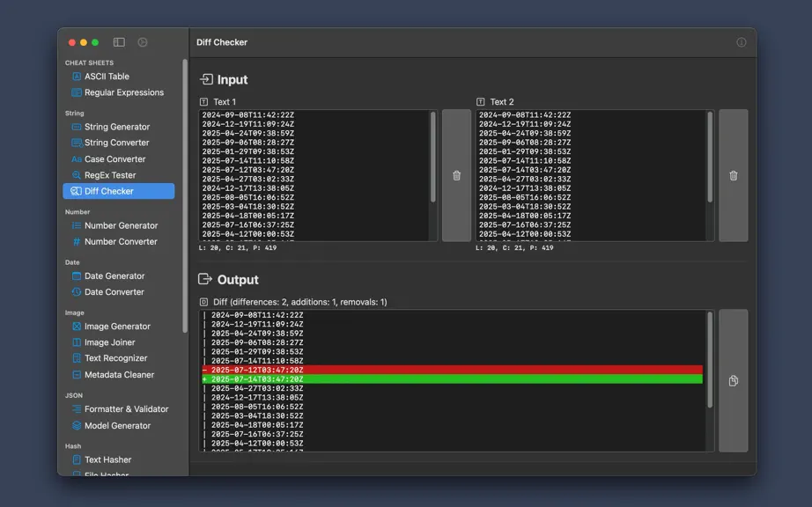Viewport: 812px width, 507px height.
Task: Click the Text 2 editor scrollbar
Action: tap(710, 158)
